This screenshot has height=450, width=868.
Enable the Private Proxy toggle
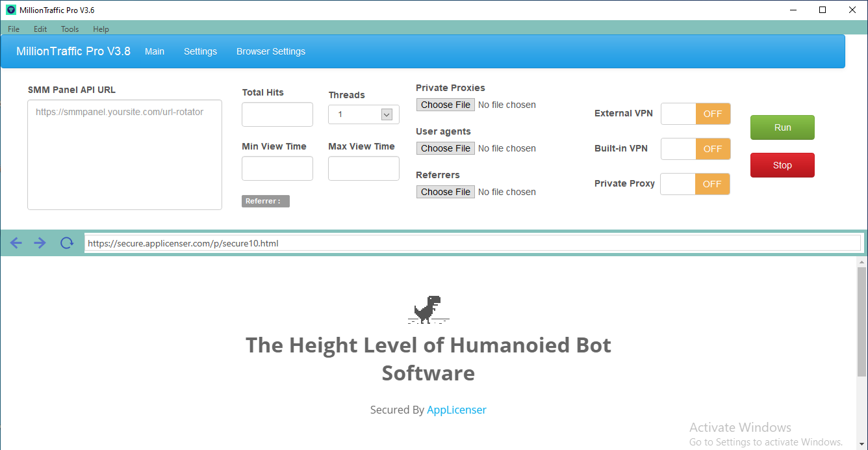click(x=695, y=183)
